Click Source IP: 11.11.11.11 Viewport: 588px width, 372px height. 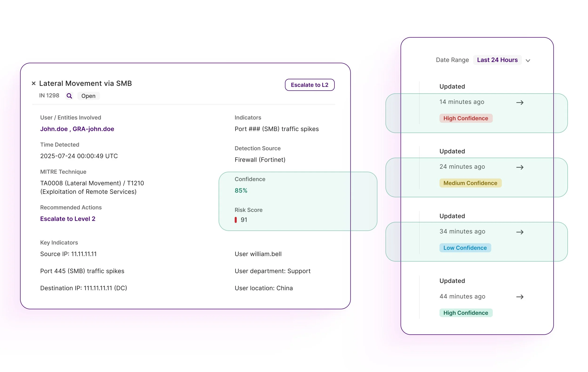(x=68, y=254)
